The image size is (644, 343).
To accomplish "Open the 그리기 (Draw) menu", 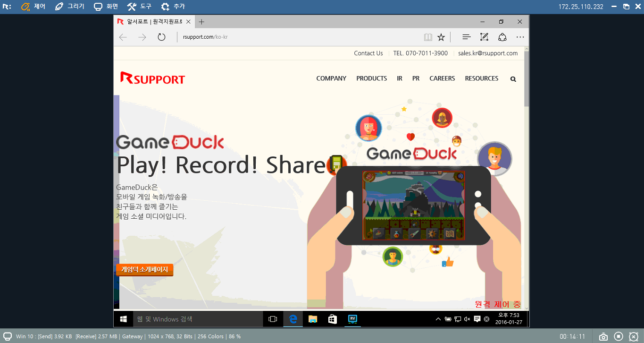I will (x=69, y=7).
